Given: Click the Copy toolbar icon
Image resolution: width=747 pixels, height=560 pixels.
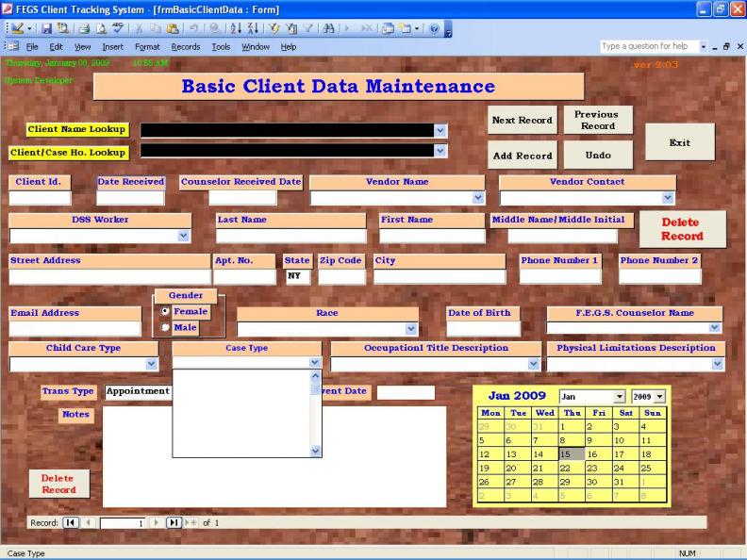Looking at the screenshot, I should click(x=156, y=28).
